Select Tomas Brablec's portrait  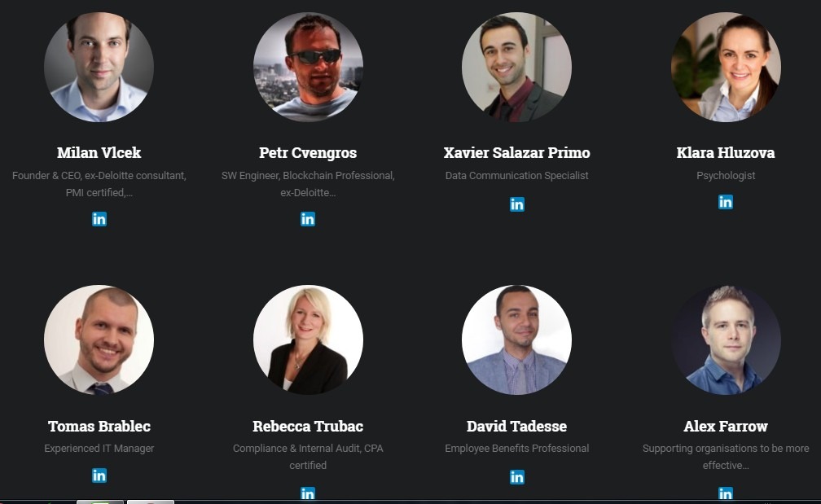click(99, 340)
